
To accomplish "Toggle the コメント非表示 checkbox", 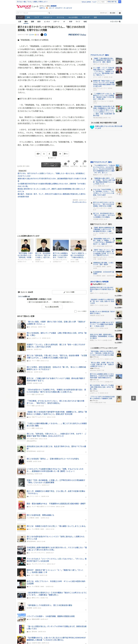I will coord(75,311).
